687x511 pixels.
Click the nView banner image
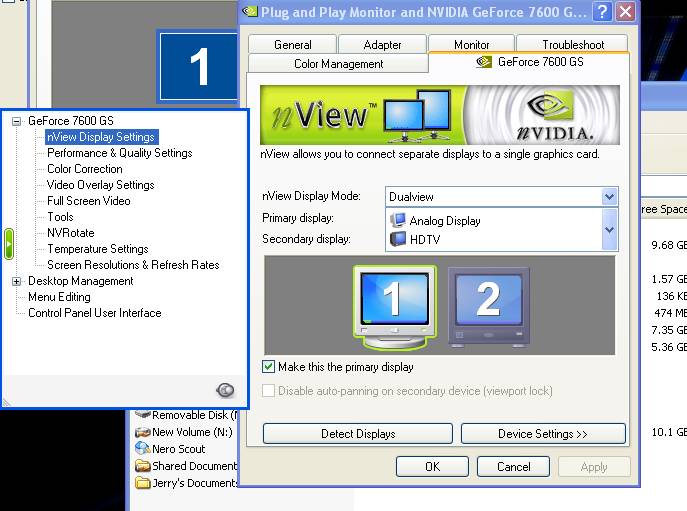pos(439,115)
